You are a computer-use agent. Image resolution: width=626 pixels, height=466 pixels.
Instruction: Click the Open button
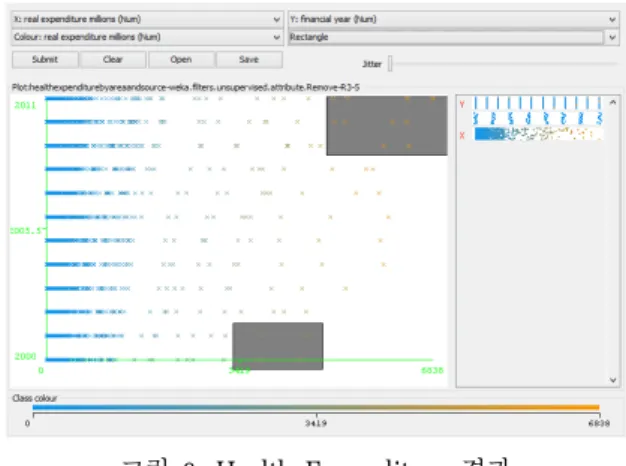coord(181,59)
